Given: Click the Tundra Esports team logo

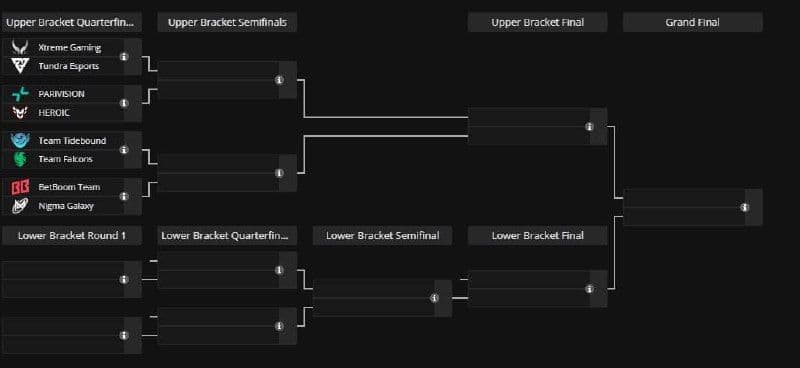Looking at the screenshot, I should [x=20, y=66].
